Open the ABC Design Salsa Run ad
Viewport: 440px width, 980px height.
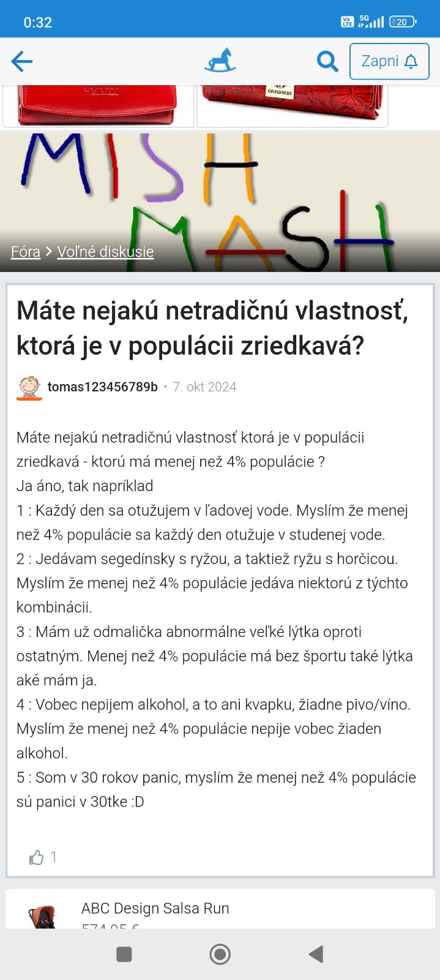point(155,908)
